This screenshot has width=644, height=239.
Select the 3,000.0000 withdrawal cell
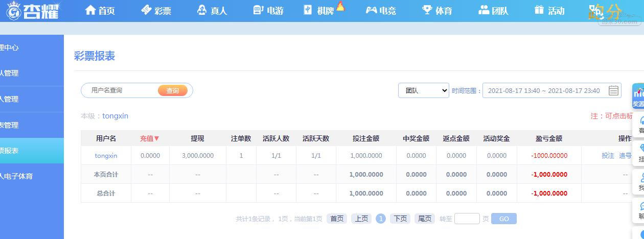197,156
